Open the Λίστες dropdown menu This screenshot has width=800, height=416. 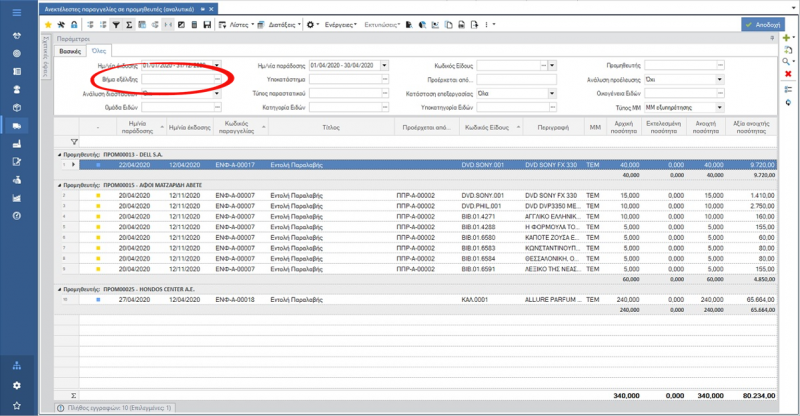click(239, 25)
